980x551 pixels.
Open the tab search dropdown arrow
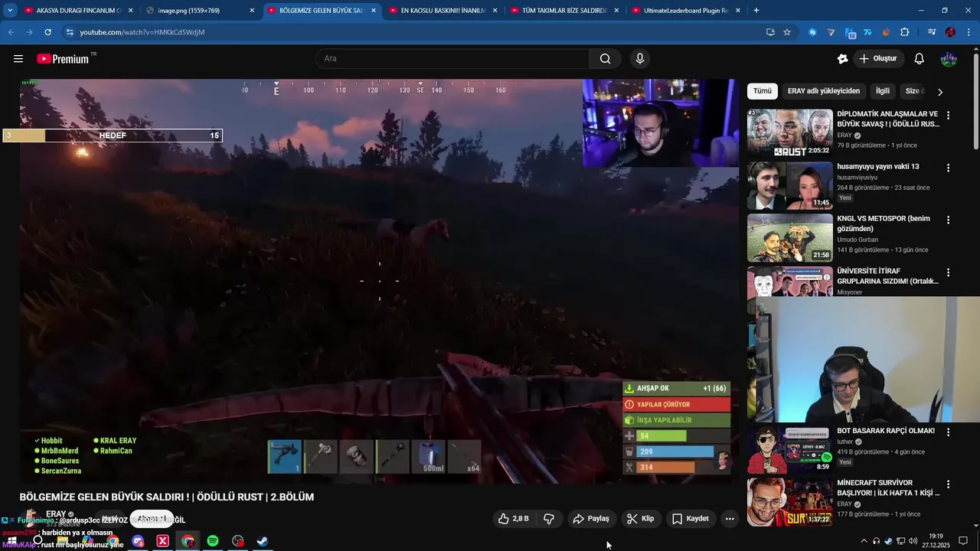tap(10, 11)
